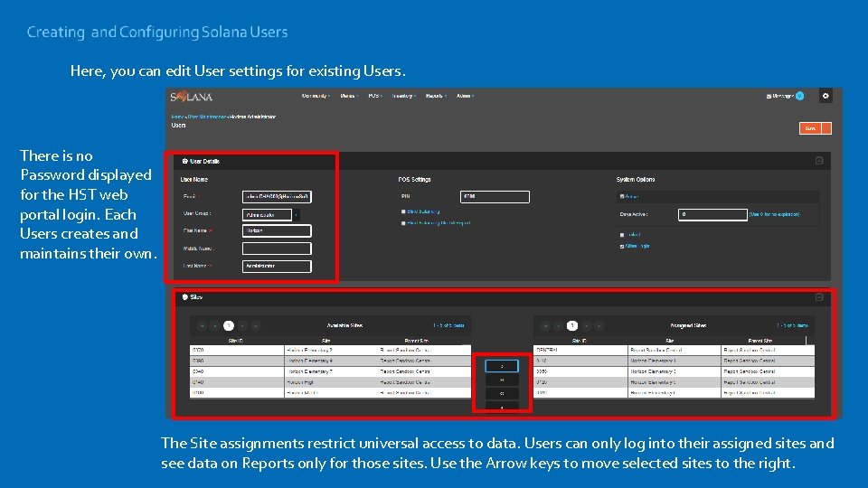Select Horizon Middle in Available Sites

coord(331,393)
